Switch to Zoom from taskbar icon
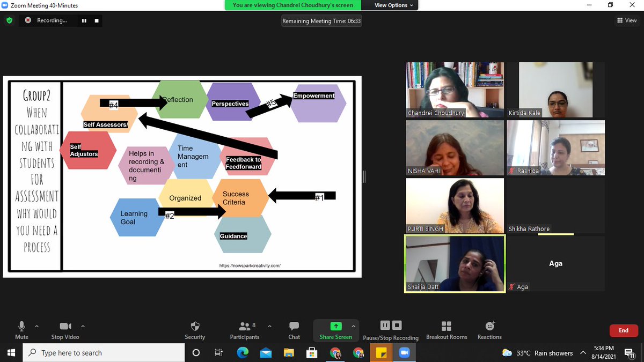Screen dimensions: 644x362 pyautogui.click(x=405, y=353)
